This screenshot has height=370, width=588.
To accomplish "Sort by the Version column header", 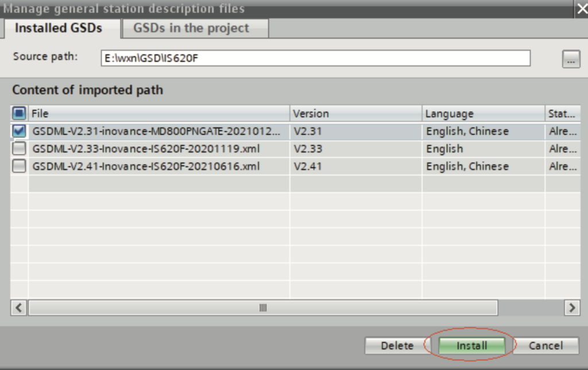I will (355, 114).
